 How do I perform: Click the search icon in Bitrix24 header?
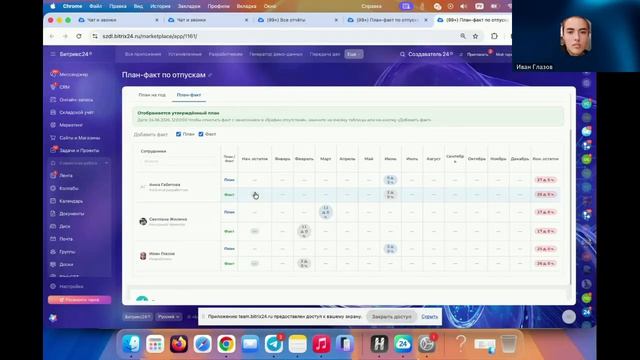(402, 54)
